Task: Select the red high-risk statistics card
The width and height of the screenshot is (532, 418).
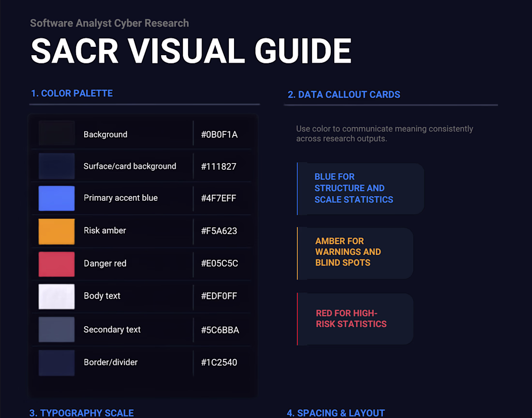Action: point(355,319)
